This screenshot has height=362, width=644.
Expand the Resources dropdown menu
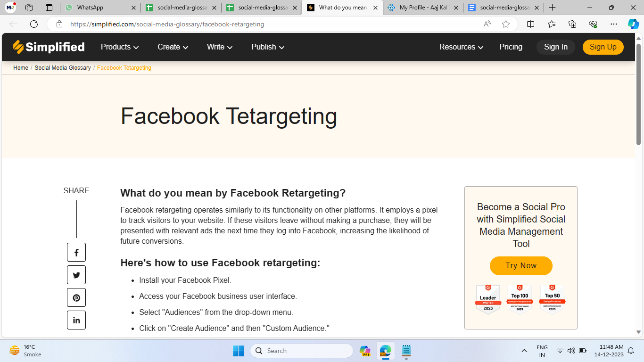pyautogui.click(x=462, y=47)
